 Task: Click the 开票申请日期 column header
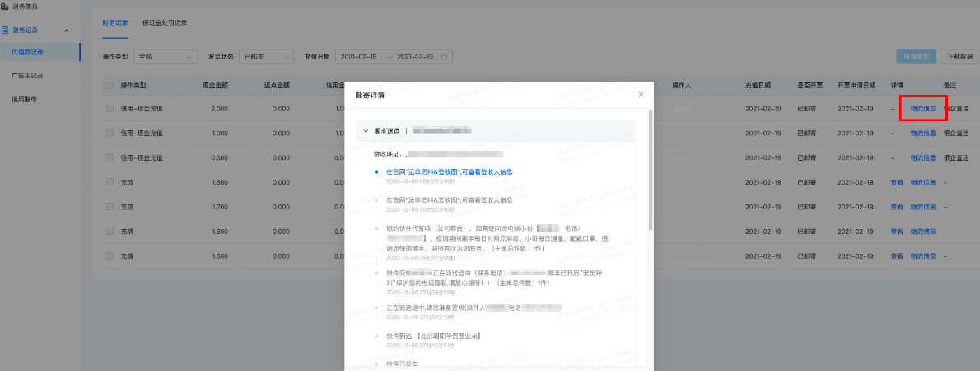856,85
